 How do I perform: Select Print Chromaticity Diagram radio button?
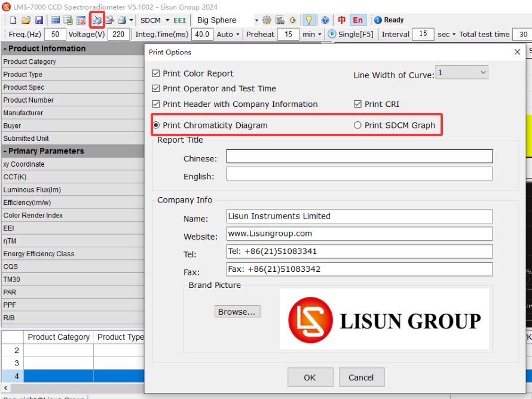[156, 125]
